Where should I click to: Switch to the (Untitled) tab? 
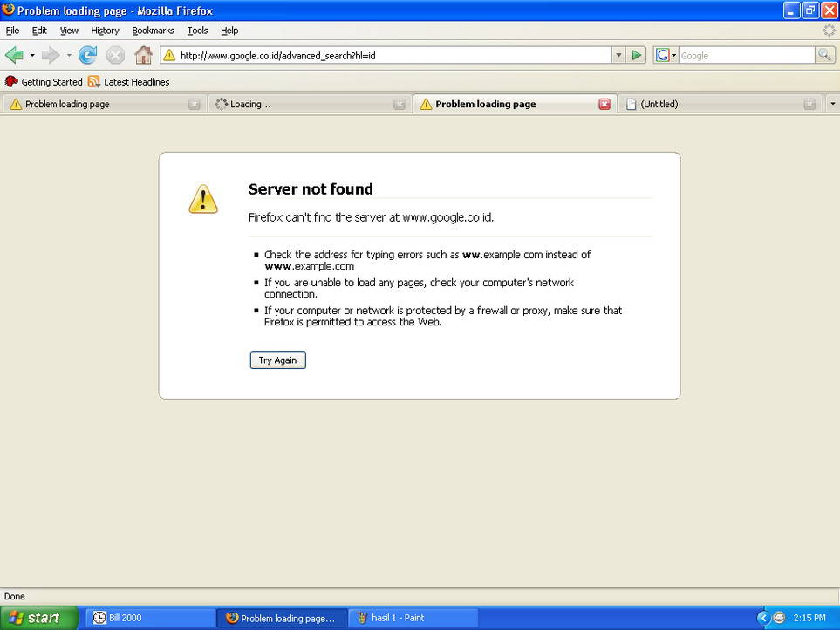[719, 104]
